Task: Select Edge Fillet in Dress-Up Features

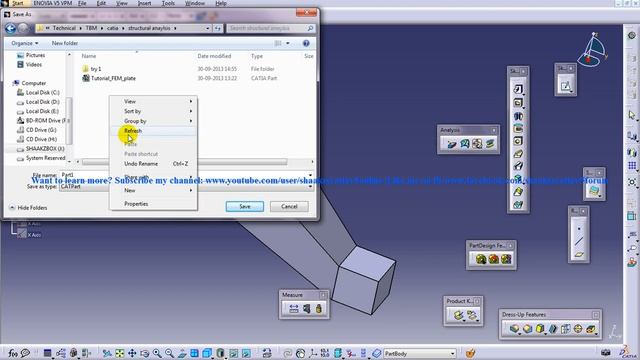Action: click(514, 329)
